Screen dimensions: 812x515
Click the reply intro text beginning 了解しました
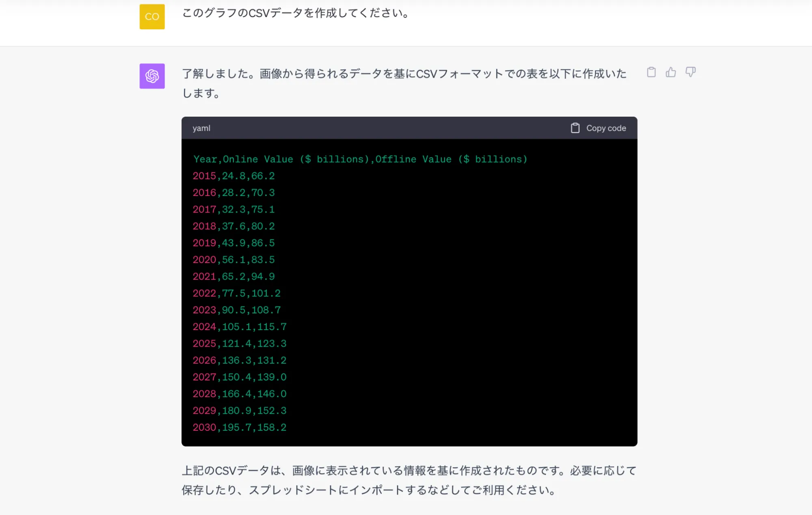pyautogui.click(x=404, y=83)
